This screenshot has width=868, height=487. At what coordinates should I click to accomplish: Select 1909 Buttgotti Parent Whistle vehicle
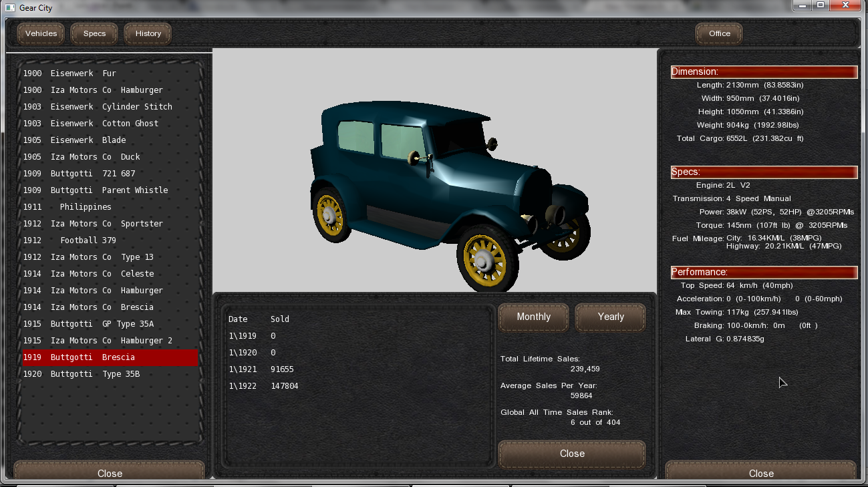click(x=96, y=190)
